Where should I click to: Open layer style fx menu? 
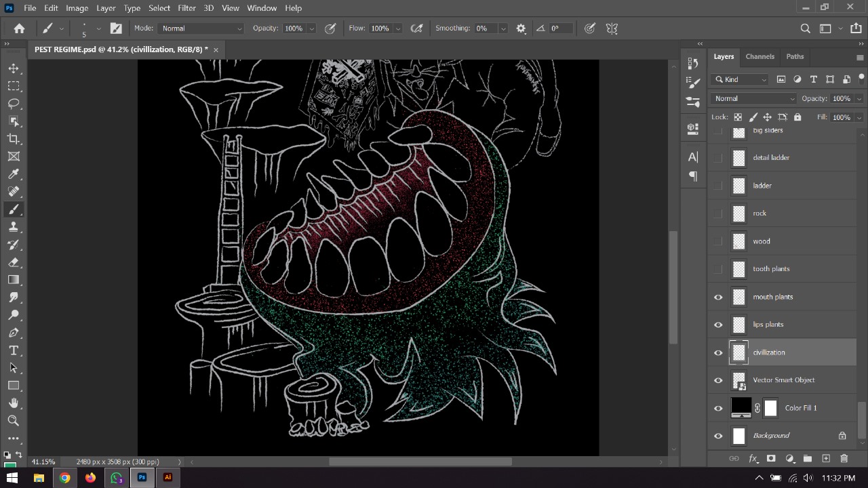[753, 459]
